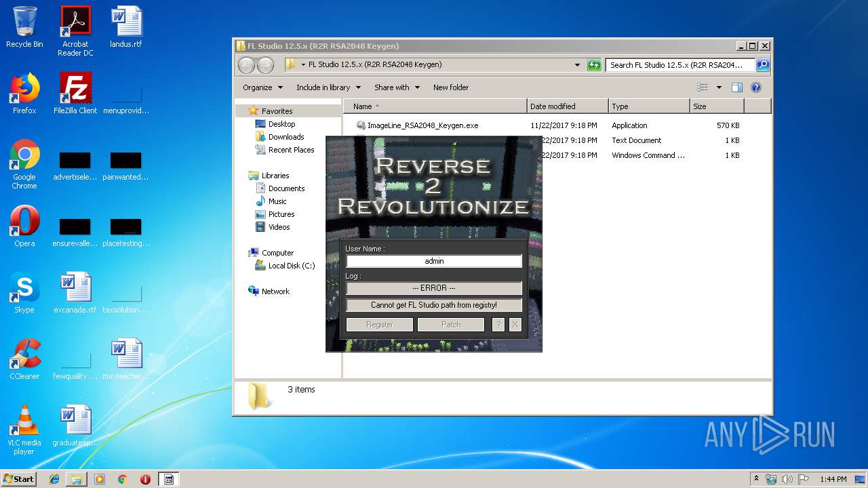Open Recent Places in navigation pane
Image resolution: width=868 pixels, height=488 pixels.
pos(291,150)
